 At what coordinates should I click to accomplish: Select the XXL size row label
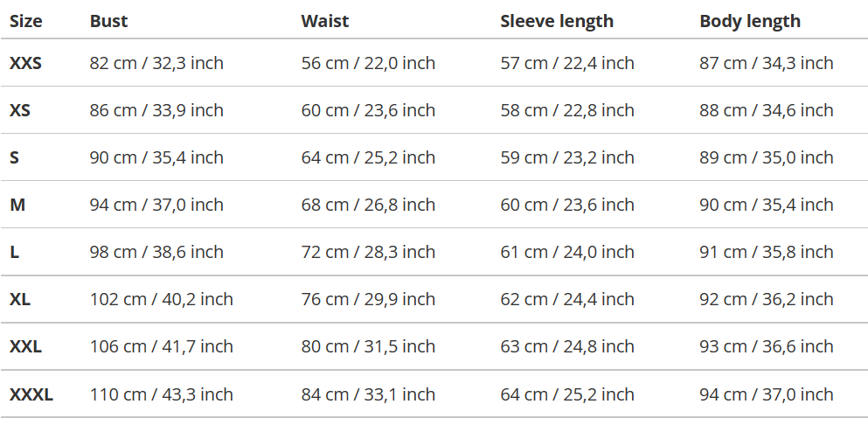click(25, 346)
